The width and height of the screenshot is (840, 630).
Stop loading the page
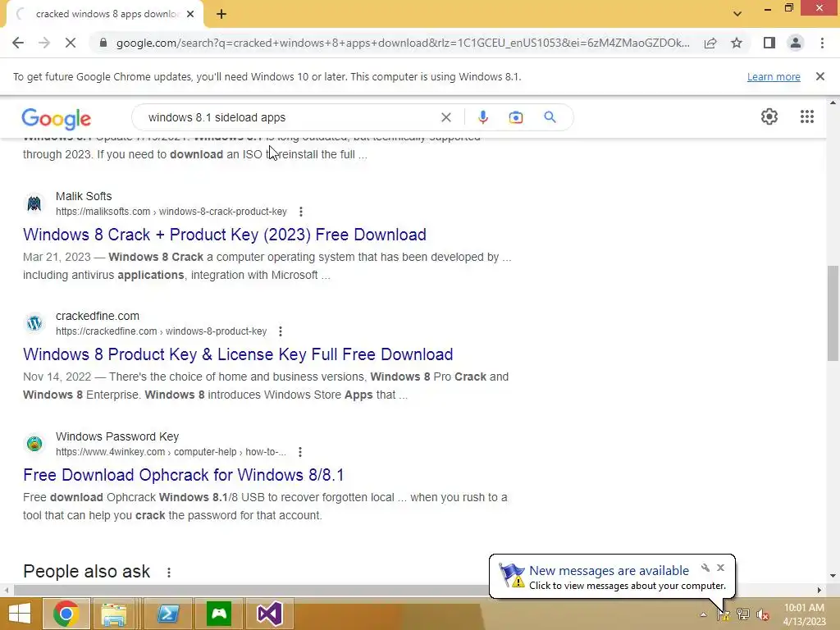[71, 43]
